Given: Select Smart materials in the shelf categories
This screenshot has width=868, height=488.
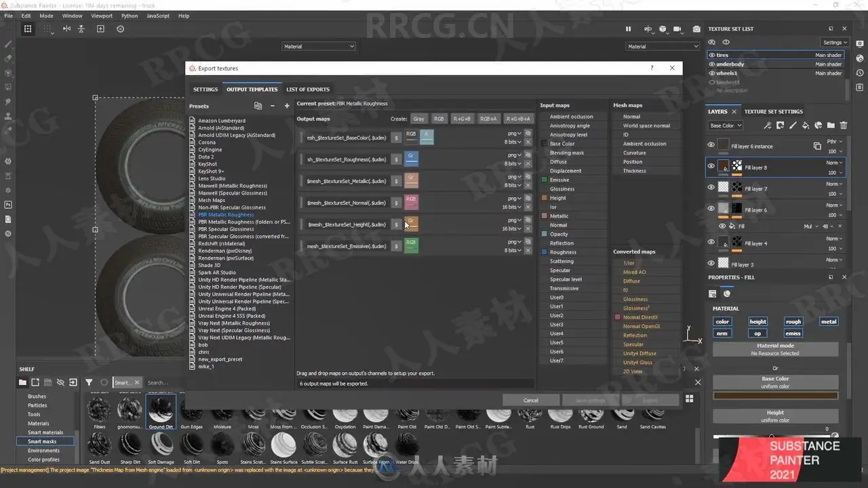Looking at the screenshot, I should click(x=45, y=432).
